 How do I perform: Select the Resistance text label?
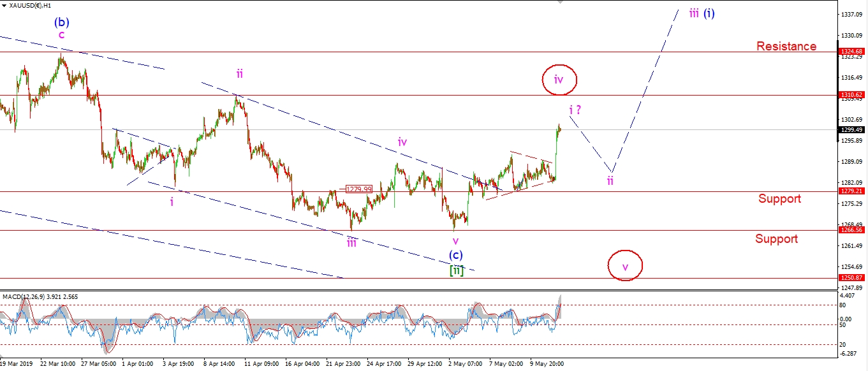786,46
